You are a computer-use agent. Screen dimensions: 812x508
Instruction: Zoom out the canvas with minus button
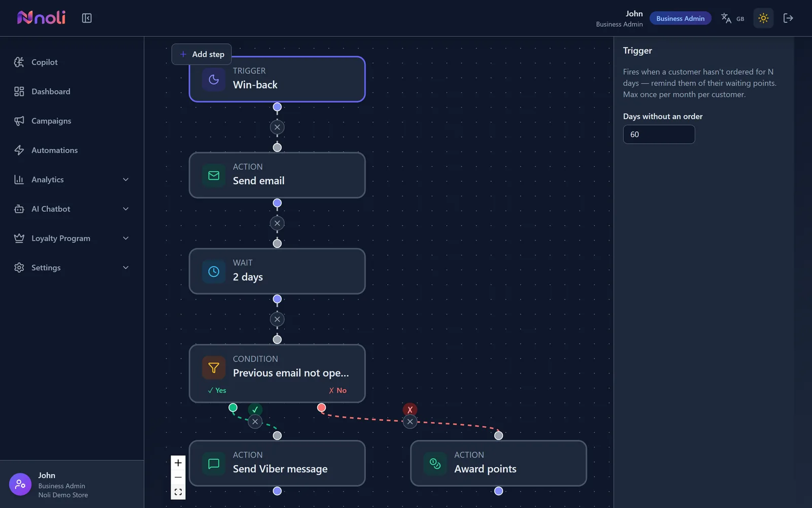point(178,478)
